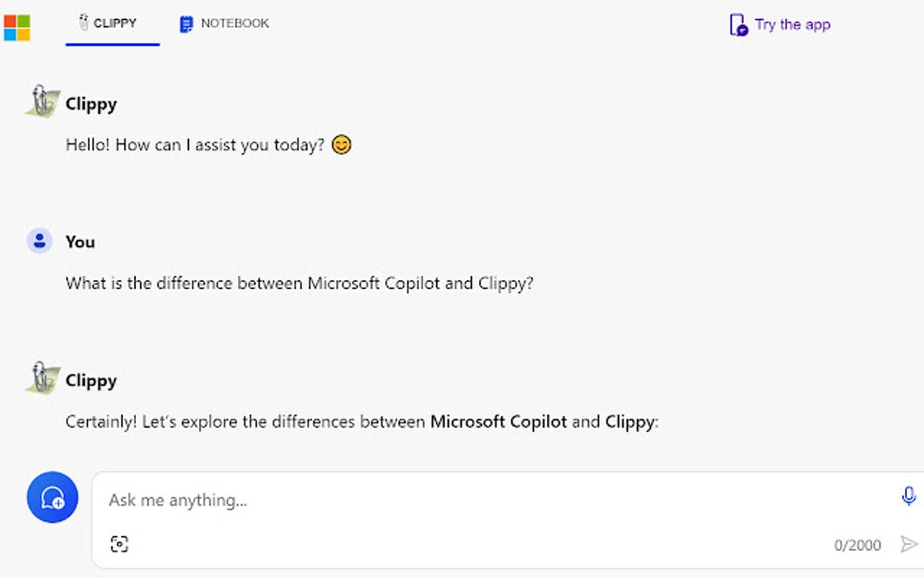Switch to the NOTEBOOK tab

click(223, 24)
